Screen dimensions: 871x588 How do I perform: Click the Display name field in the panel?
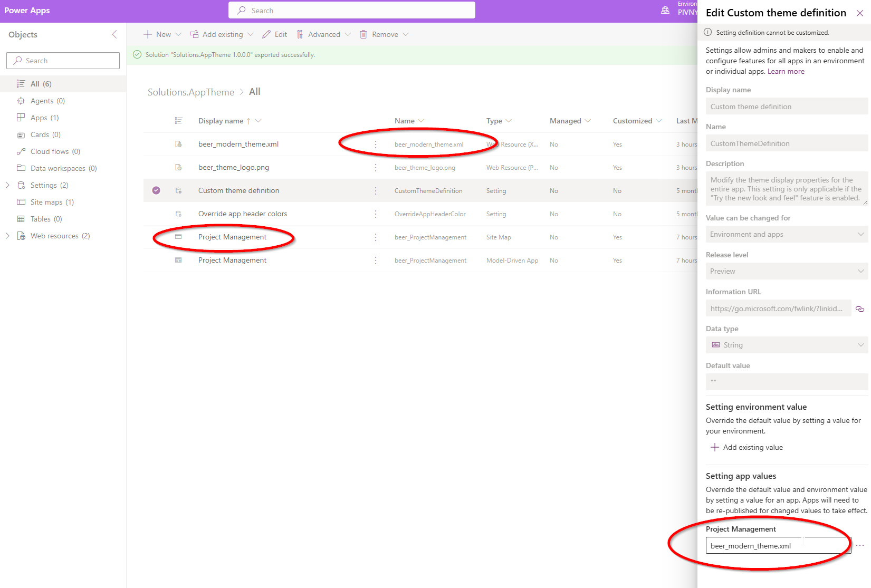(x=787, y=107)
